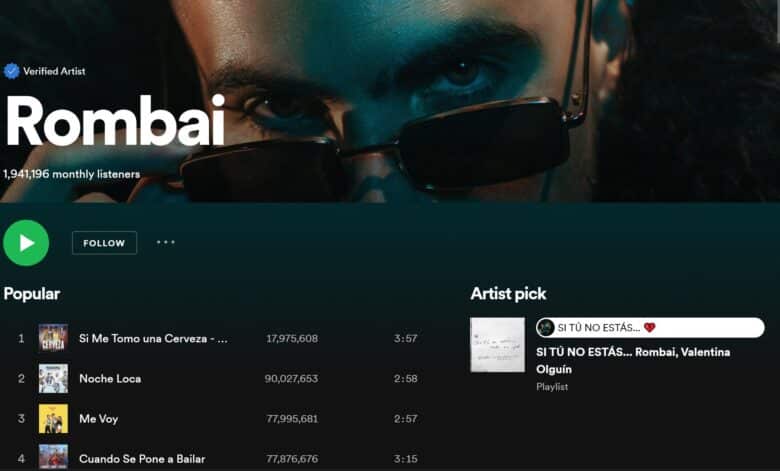Open the Artist pick playlist cover
Image resolution: width=780 pixels, height=471 pixels.
pos(497,344)
